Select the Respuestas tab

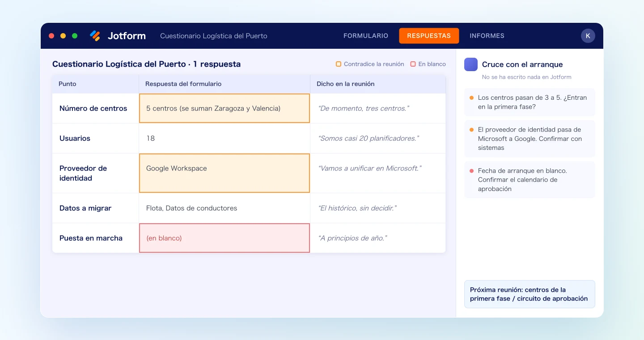click(429, 36)
